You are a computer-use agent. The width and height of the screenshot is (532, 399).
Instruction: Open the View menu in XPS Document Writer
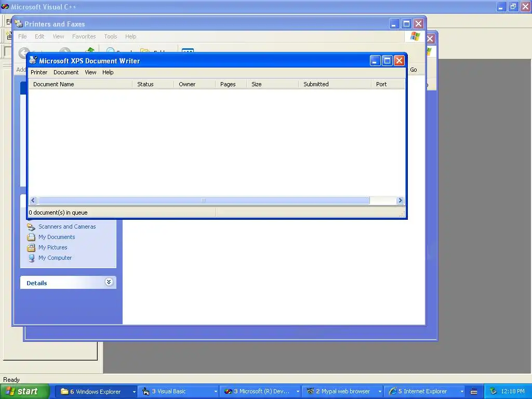point(90,72)
